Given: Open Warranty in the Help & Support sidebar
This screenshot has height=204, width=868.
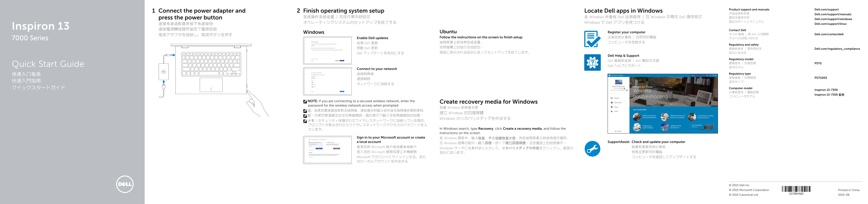Looking at the screenshot, I should click(x=616, y=98).
